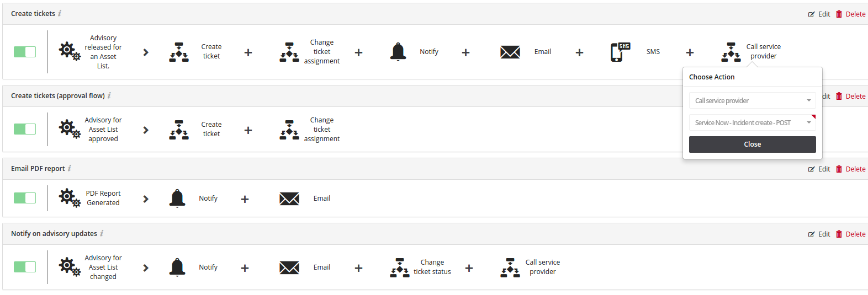The image size is (868, 295).
Task: Switch off Notify on advisory updates toggle
Action: point(25,267)
